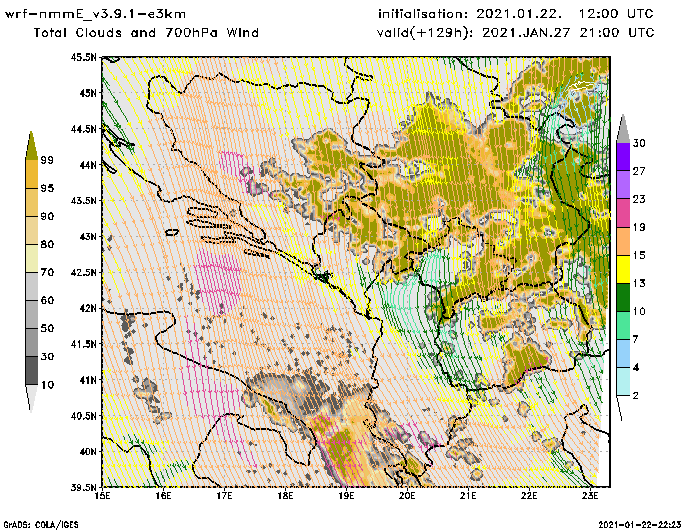Click the 45N latitude label
The height and width of the screenshot is (530, 700).
[87, 93]
